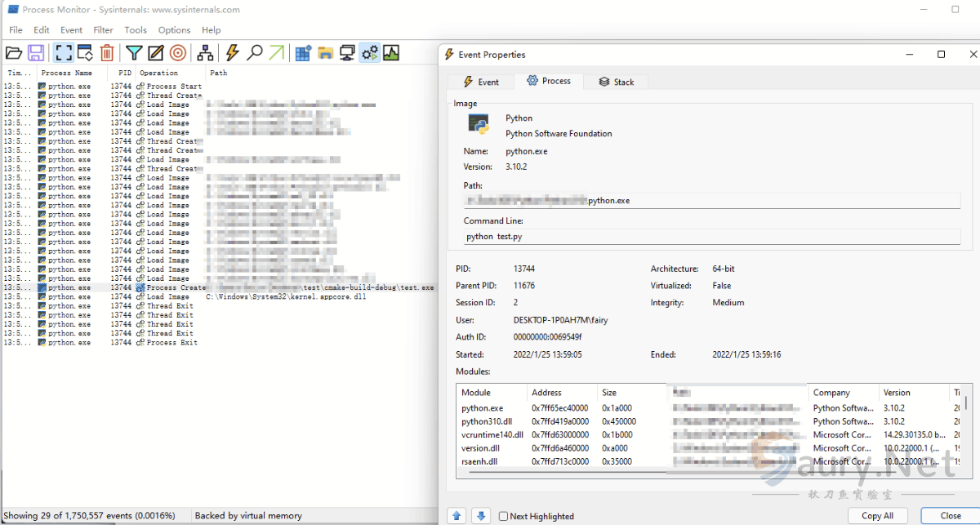Toggle Show Process and Thread Activity

[370, 53]
